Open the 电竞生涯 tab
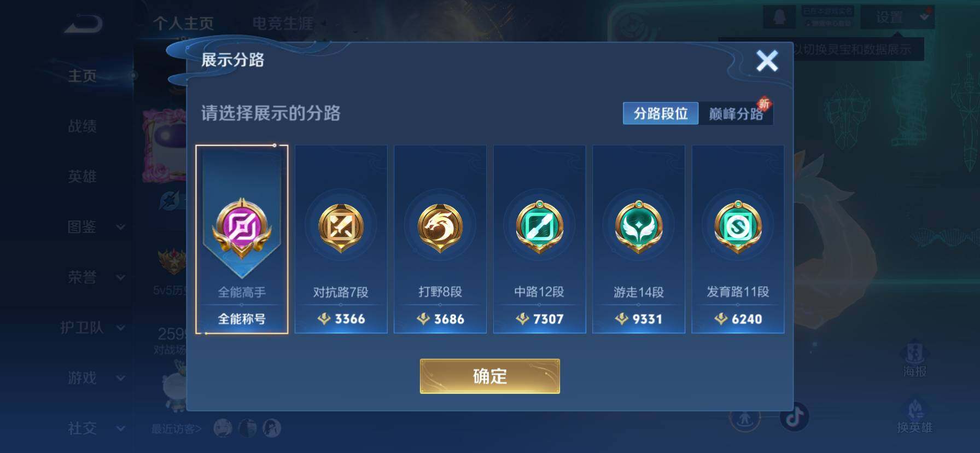 [283, 24]
